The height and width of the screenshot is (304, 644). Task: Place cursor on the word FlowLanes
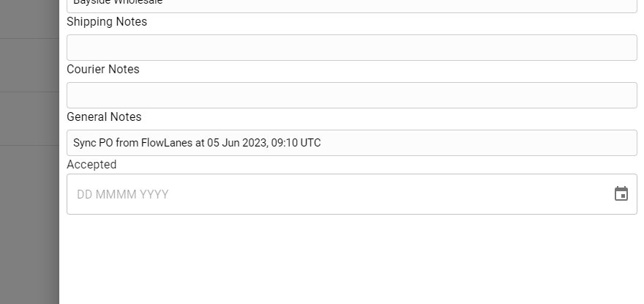click(167, 143)
